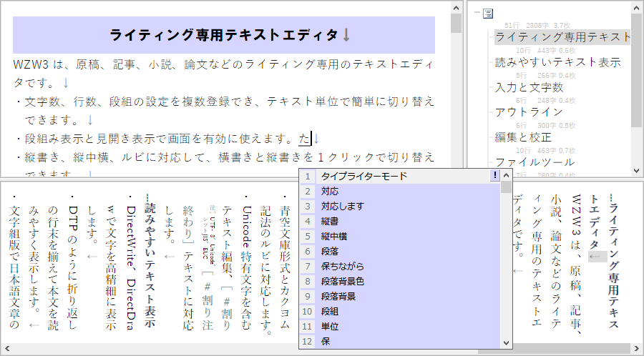Viewport: 644px width, 356px height.
Task: Click the line starting 縦書き、縦中横、ルビに対応して
Action: click(229, 157)
